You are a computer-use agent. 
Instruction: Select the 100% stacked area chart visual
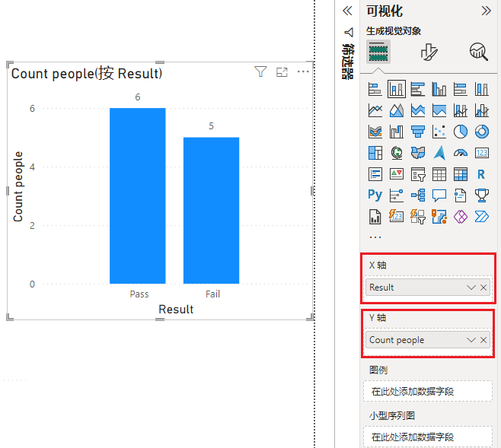point(439,110)
